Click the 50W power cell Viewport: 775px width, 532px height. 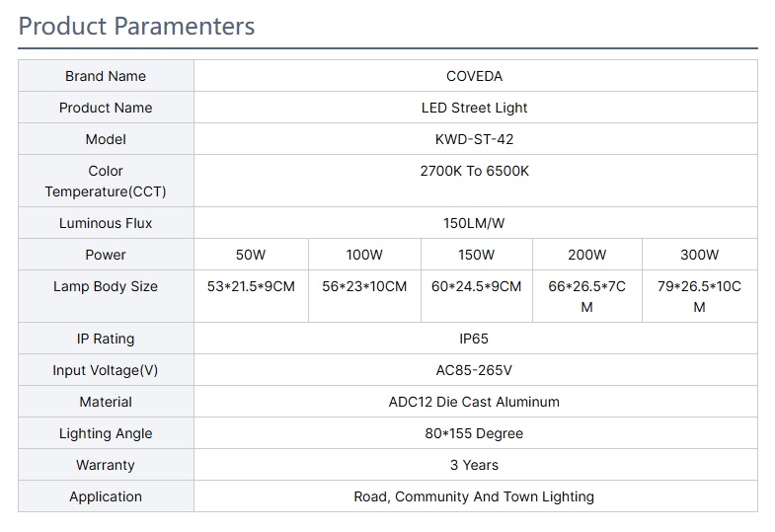(x=251, y=255)
